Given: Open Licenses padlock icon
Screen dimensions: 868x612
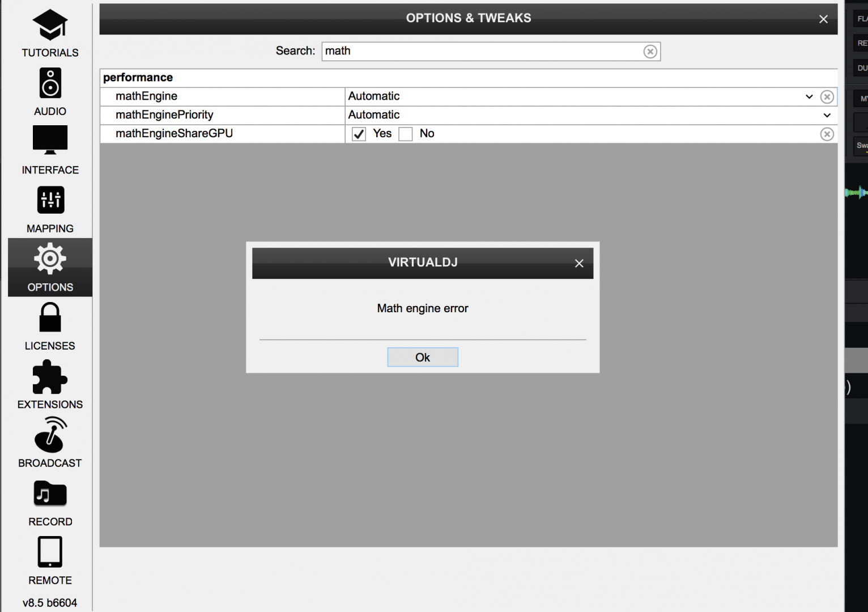Looking at the screenshot, I should (50, 317).
